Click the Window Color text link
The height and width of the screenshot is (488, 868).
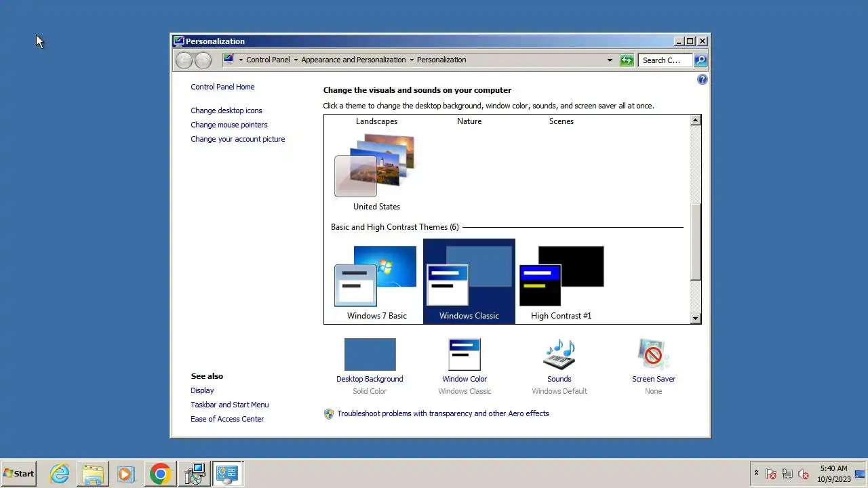coord(465,379)
